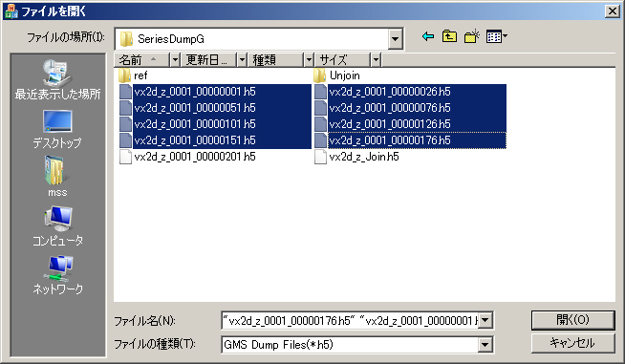
Task: Click the 開く(O) button
Action: coord(572,320)
